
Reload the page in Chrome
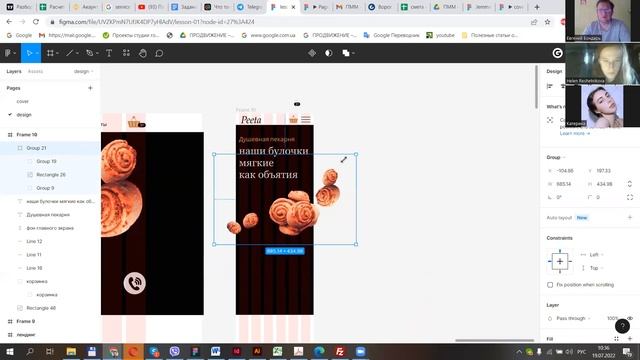(36, 22)
